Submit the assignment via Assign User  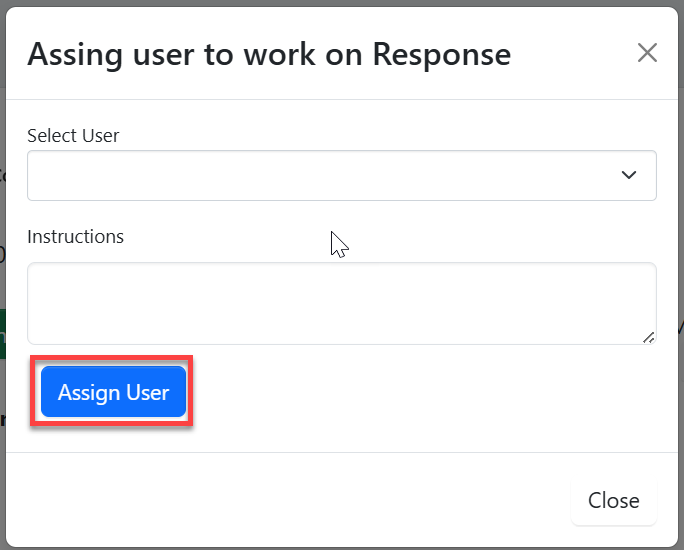(113, 392)
